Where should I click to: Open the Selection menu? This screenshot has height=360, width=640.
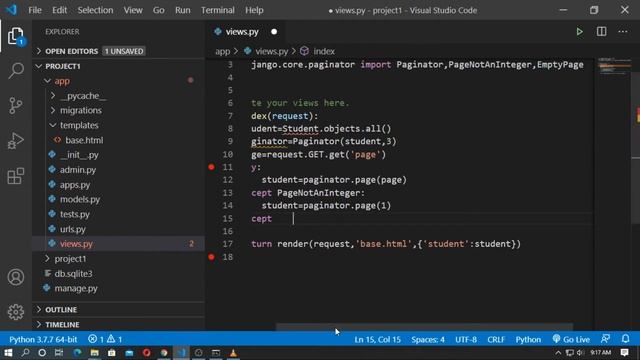point(95,10)
